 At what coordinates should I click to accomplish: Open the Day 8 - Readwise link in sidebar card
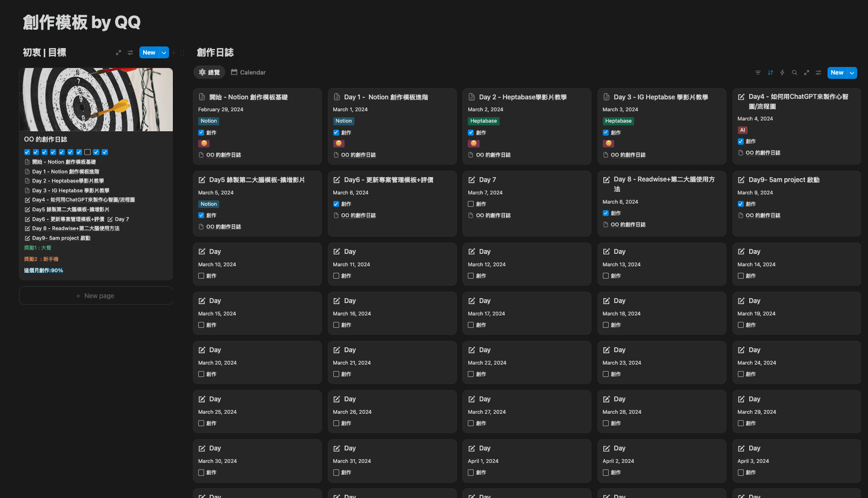point(76,228)
